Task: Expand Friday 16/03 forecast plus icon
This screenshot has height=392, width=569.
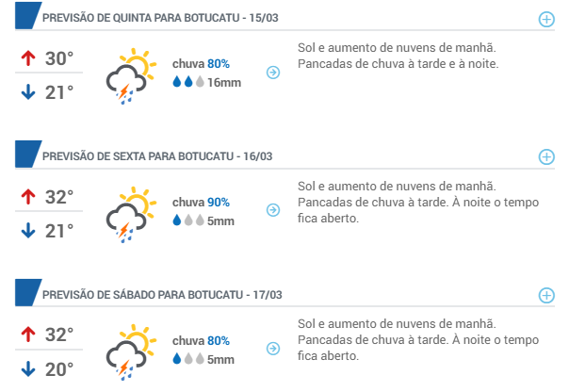Action: click(546, 156)
